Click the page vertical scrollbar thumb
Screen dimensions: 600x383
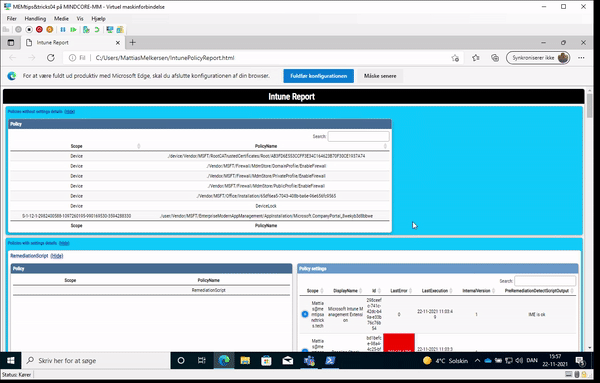click(x=589, y=106)
